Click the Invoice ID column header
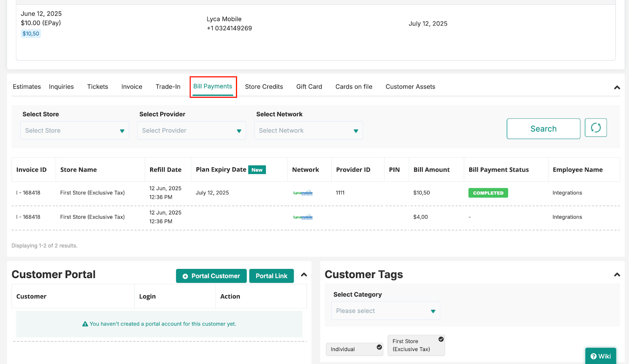Viewport: 629px width, 364px height. (31, 170)
